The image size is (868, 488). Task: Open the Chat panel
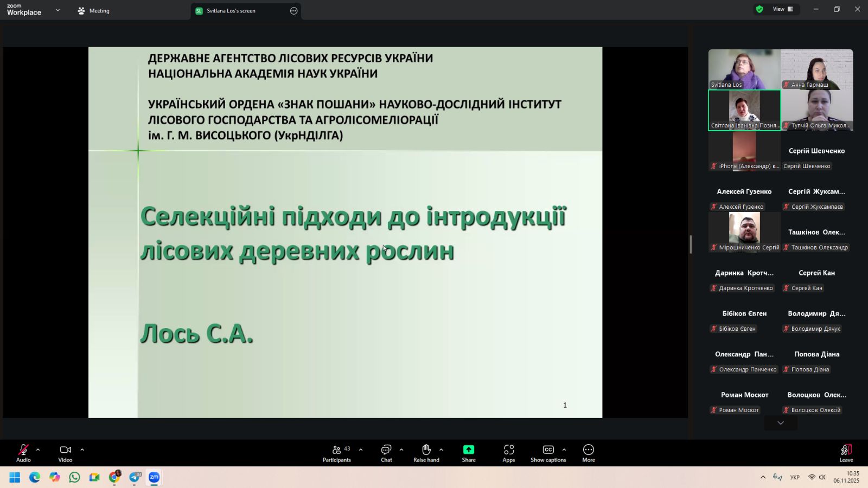pos(386,453)
